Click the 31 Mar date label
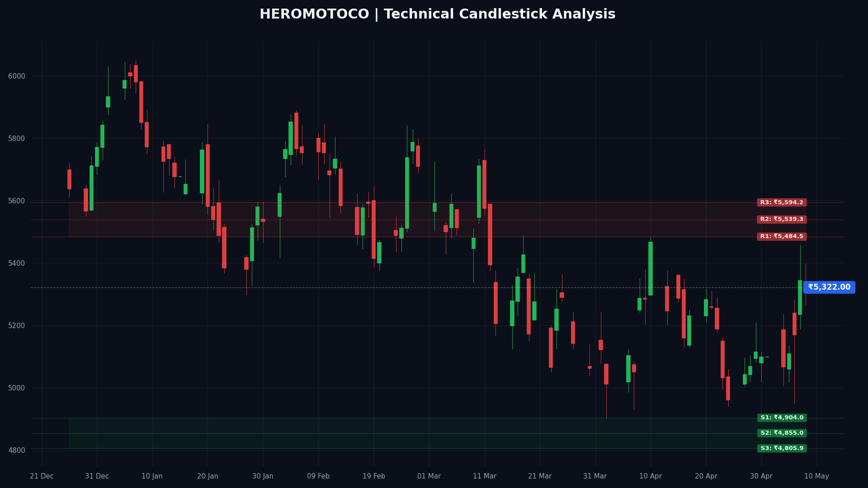 [x=595, y=476]
